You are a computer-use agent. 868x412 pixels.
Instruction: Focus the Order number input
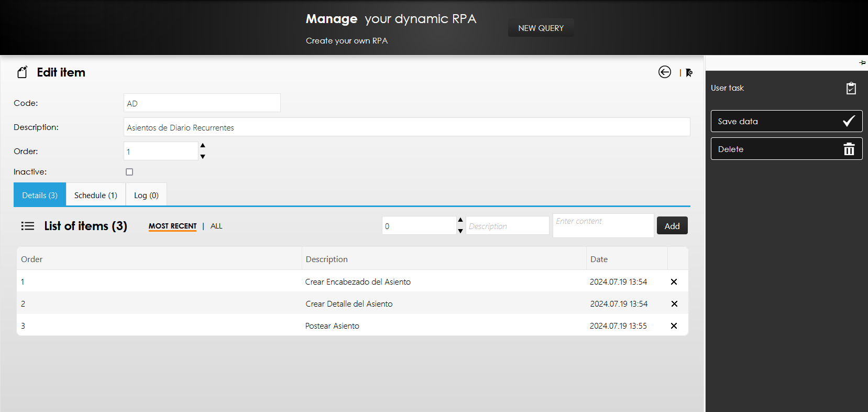(161, 151)
